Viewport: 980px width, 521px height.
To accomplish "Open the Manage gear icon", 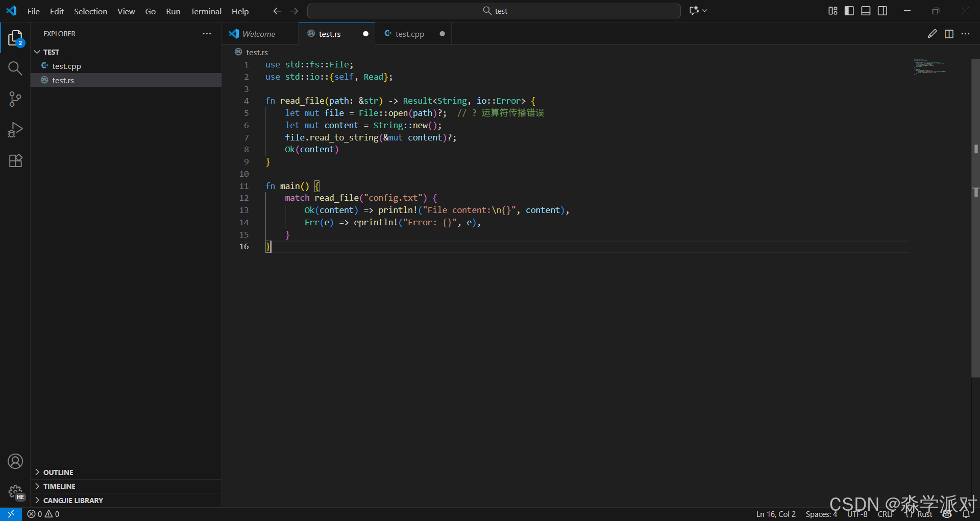I will coord(15,492).
